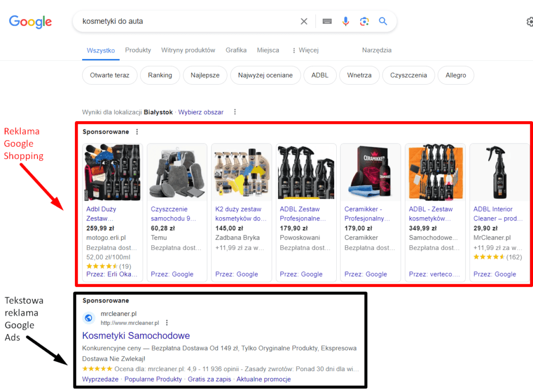
Task: Click the motogo.erli.pl seller name
Action: 106,238
